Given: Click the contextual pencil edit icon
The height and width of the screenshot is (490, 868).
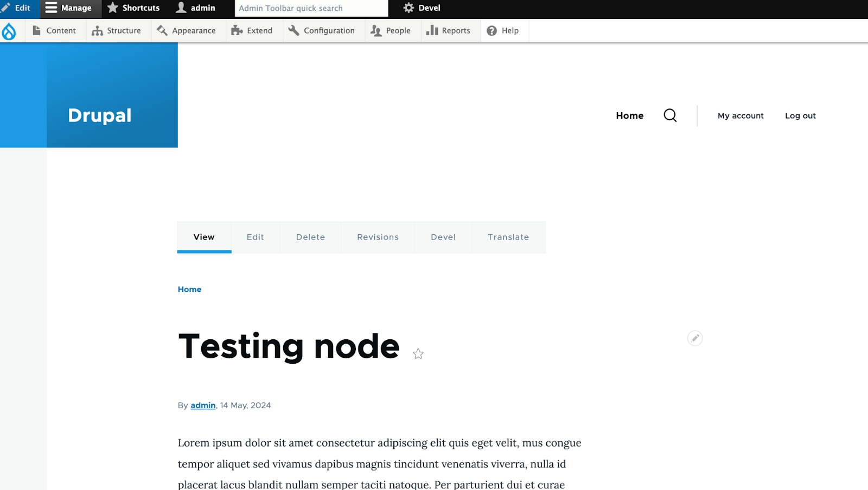Looking at the screenshot, I should (x=695, y=338).
